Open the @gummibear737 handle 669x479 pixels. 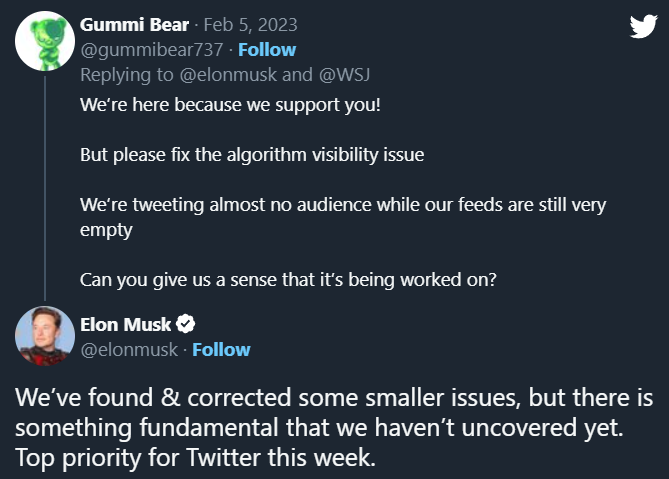tap(134, 49)
